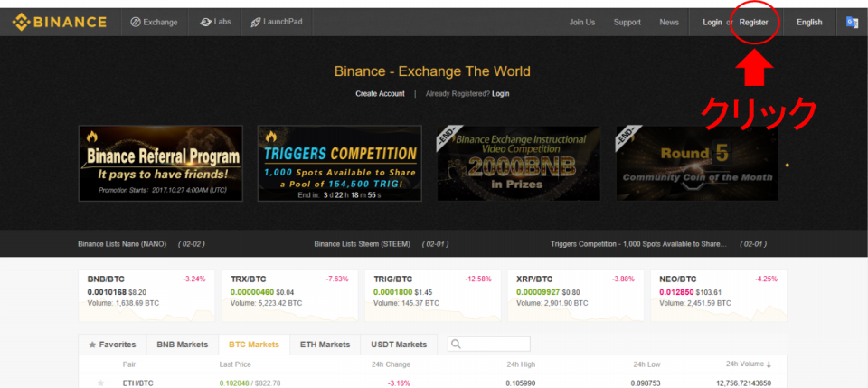This screenshot has height=388, width=868.
Task: Click the LaunchPad rocket icon
Action: click(255, 22)
